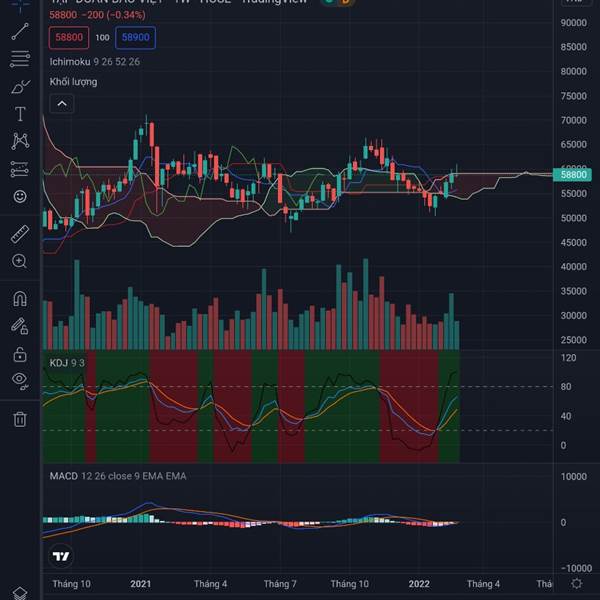This screenshot has height=600, width=600.
Task: Click the 100 spread value between prices
Action: click(102, 38)
